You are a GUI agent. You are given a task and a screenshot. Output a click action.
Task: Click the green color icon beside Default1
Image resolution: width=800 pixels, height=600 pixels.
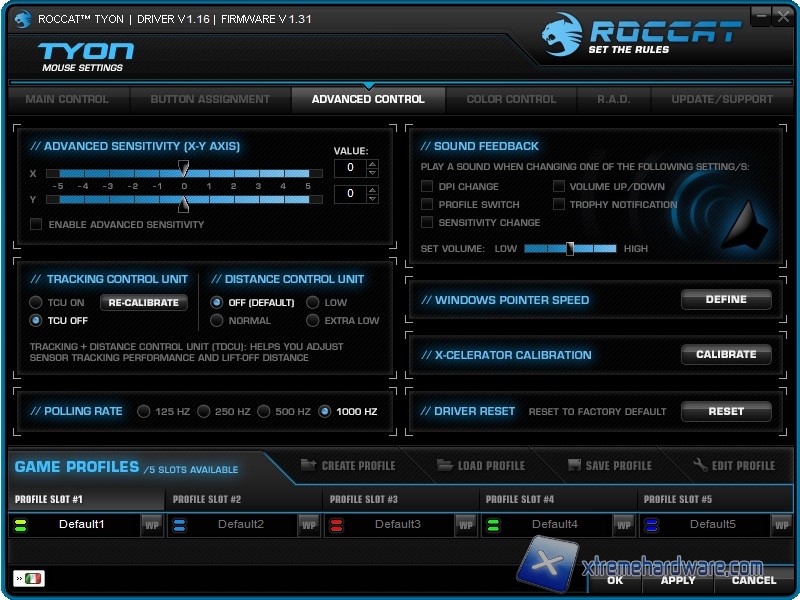point(19,524)
